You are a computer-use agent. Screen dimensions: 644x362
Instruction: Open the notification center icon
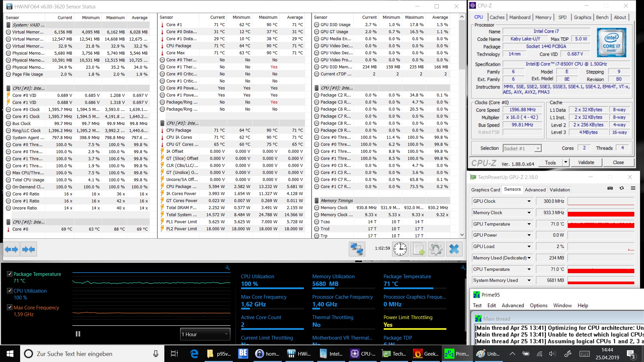click(x=631, y=354)
